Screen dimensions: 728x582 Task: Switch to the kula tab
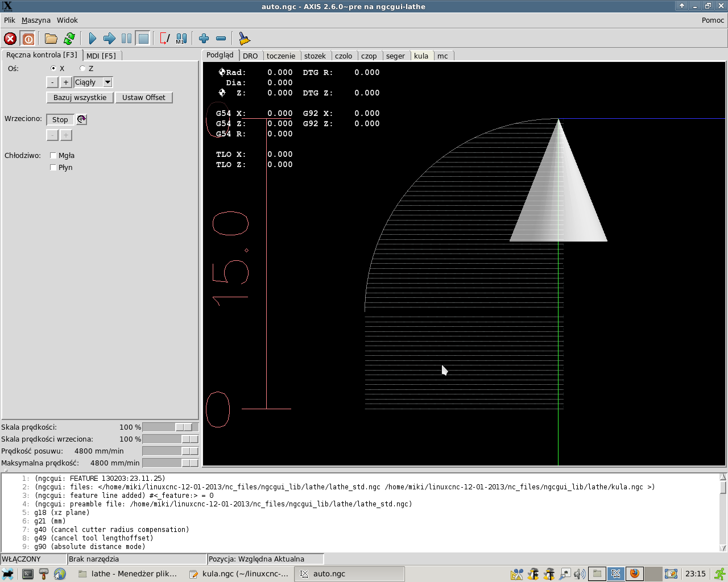421,56
